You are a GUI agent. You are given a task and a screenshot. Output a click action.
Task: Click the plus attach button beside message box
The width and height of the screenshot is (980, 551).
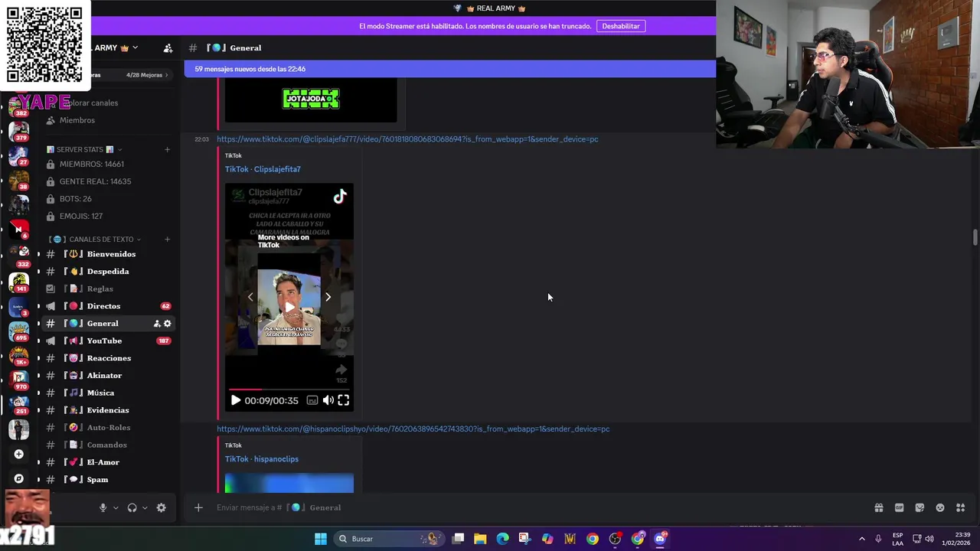198,507
